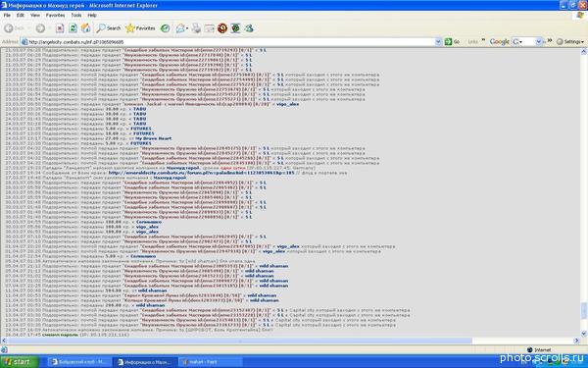Viewport: 588px width, 368px height.
Task: Click the green Go button
Action: (x=452, y=42)
